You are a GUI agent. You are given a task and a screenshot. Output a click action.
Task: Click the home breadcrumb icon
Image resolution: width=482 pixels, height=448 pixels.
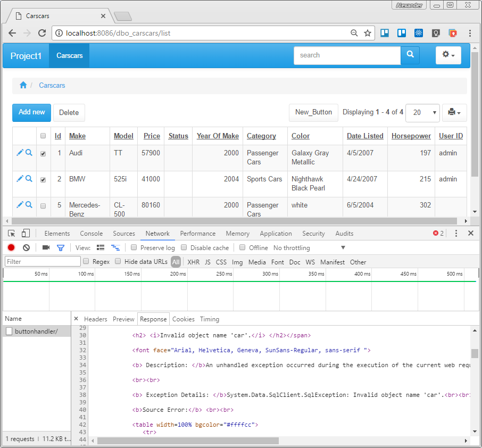(23, 85)
